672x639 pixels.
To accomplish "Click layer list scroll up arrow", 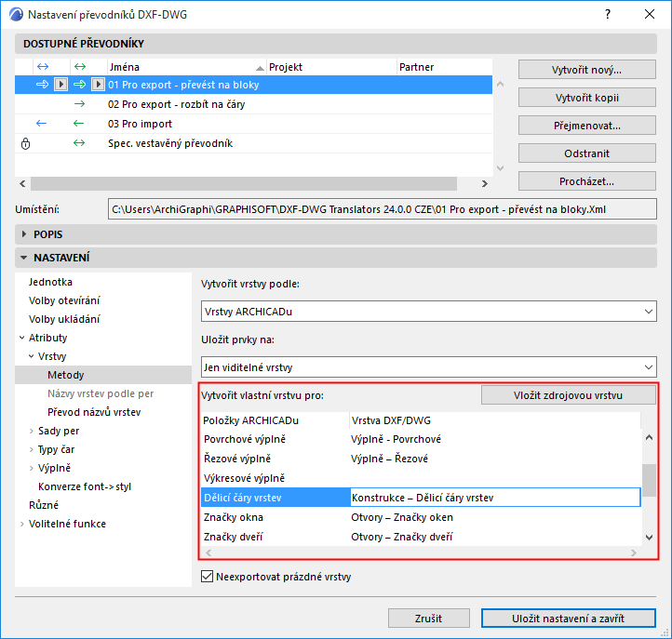I will tap(650, 437).
